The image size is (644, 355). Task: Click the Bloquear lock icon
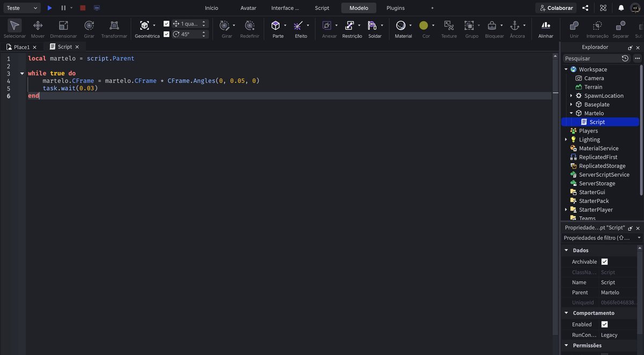(492, 25)
